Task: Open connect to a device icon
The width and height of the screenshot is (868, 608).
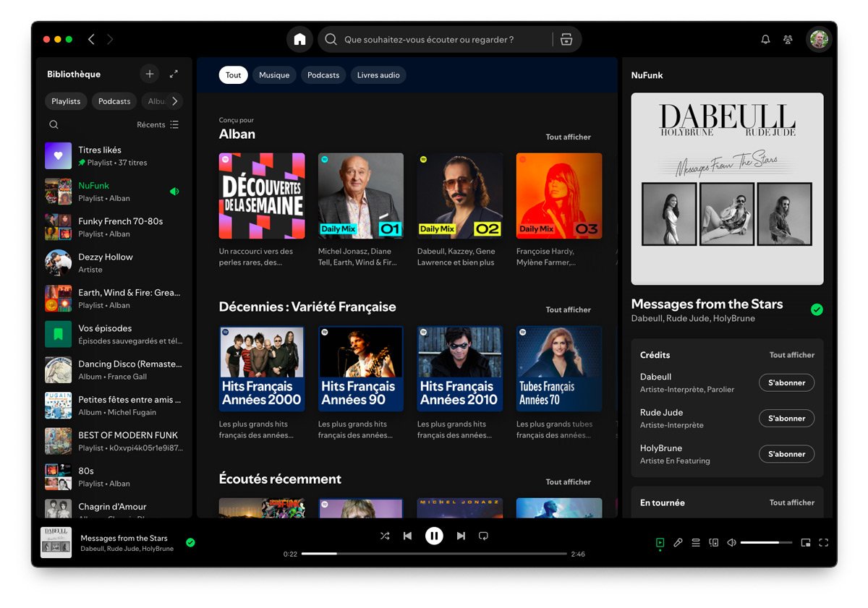Action: [x=714, y=543]
